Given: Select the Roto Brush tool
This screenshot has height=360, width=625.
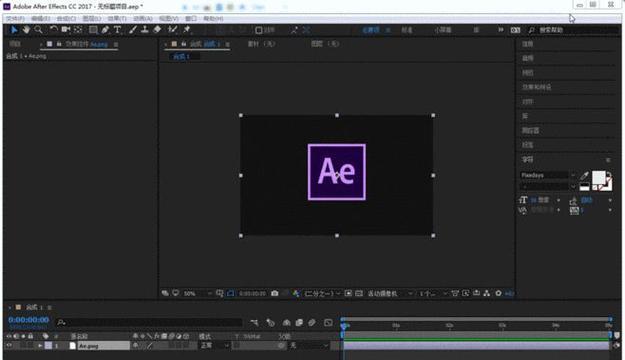Looking at the screenshot, I should pyautogui.click(x=172, y=30).
